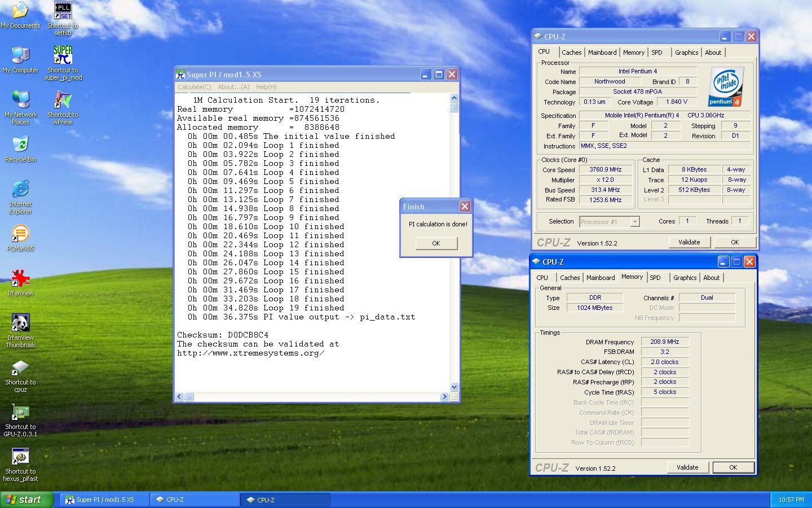
Task: Open the Recycle Bin icon
Action: [x=20, y=149]
